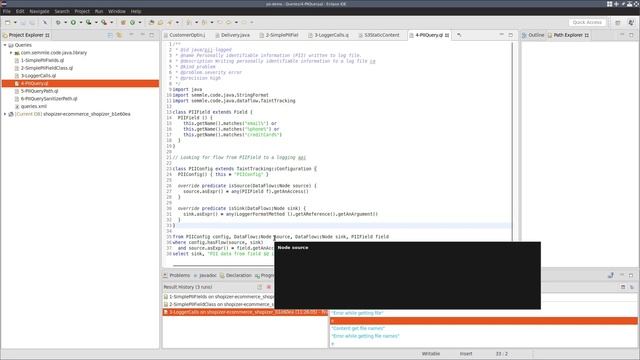The image size is (640, 360).
Task: Open the Run dropdown arrow
Action: [x=81, y=22]
